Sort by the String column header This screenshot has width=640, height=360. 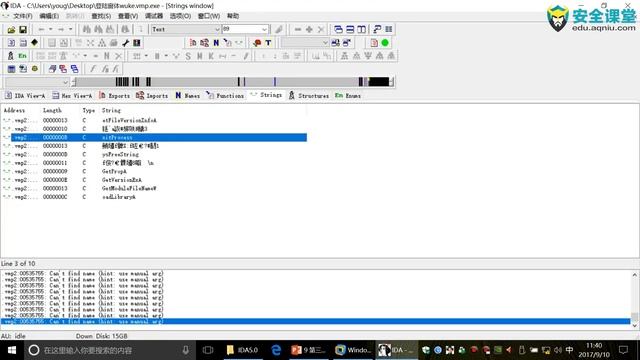tap(111, 110)
